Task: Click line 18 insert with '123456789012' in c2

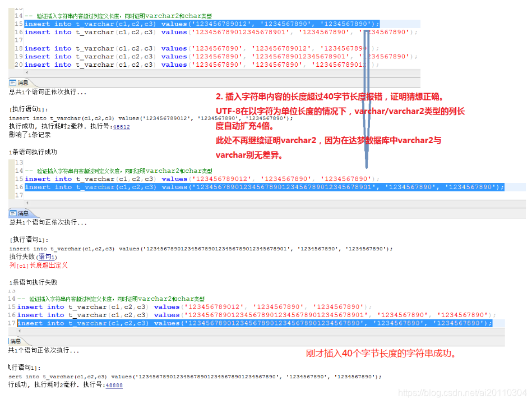Action: 202,48
